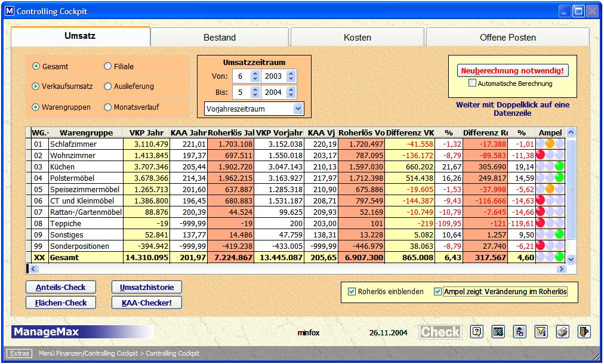Image resolution: width=604 pixels, height=364 pixels.
Task: Click the Neuberechnung notwendig! button
Action: tap(513, 70)
